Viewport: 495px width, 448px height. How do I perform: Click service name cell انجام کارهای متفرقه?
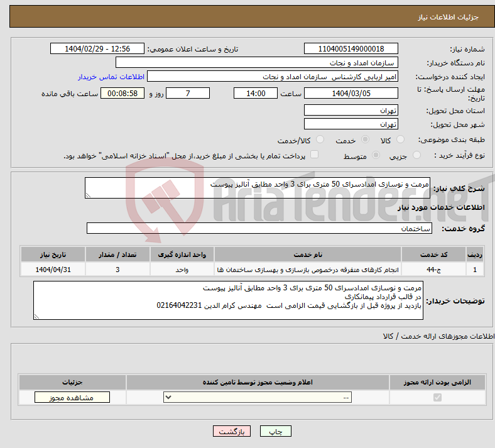[308, 270]
